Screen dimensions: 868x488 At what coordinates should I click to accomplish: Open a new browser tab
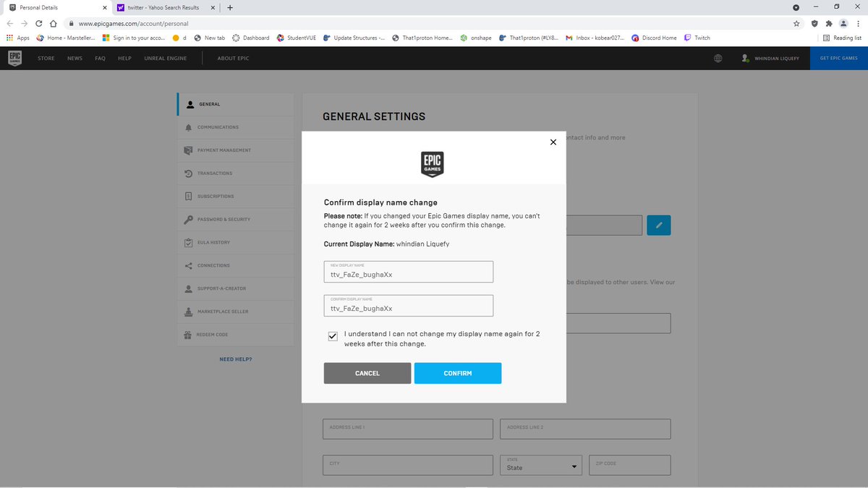pyautogui.click(x=230, y=8)
